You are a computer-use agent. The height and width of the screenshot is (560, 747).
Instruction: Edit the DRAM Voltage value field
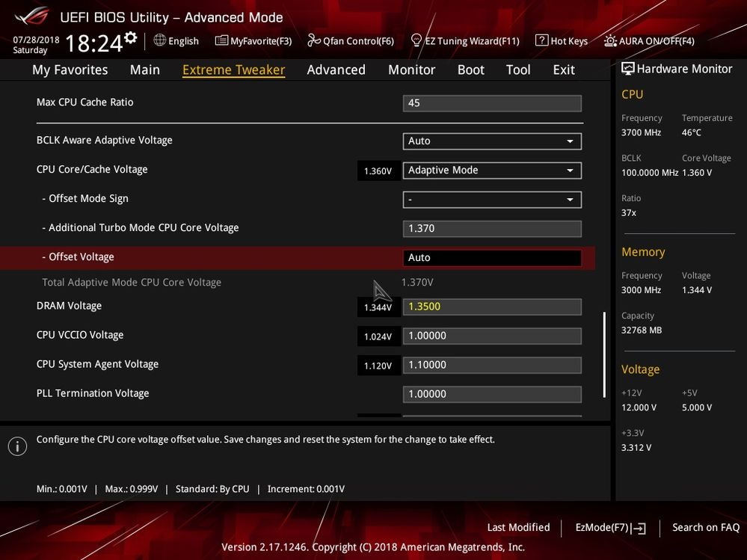[492, 307]
